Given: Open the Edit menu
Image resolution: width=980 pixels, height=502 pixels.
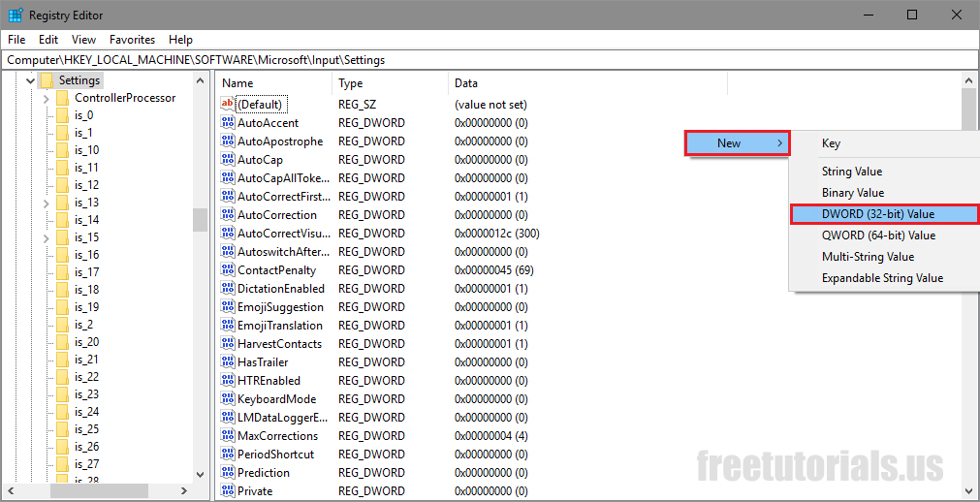Looking at the screenshot, I should click(x=48, y=40).
